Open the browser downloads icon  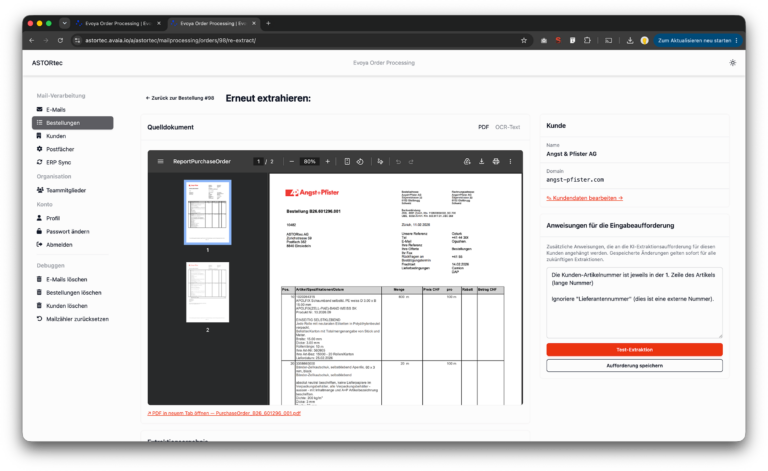(630, 41)
